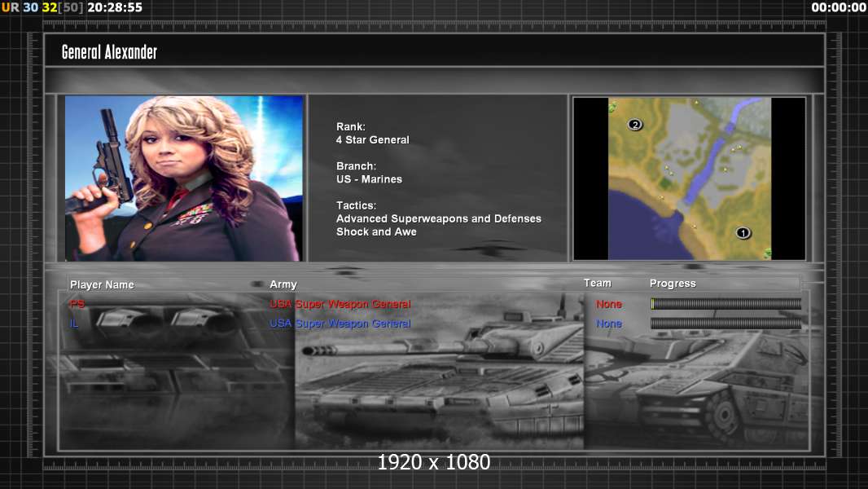
Task: Click the Tactics label
Action: pyautogui.click(x=356, y=205)
